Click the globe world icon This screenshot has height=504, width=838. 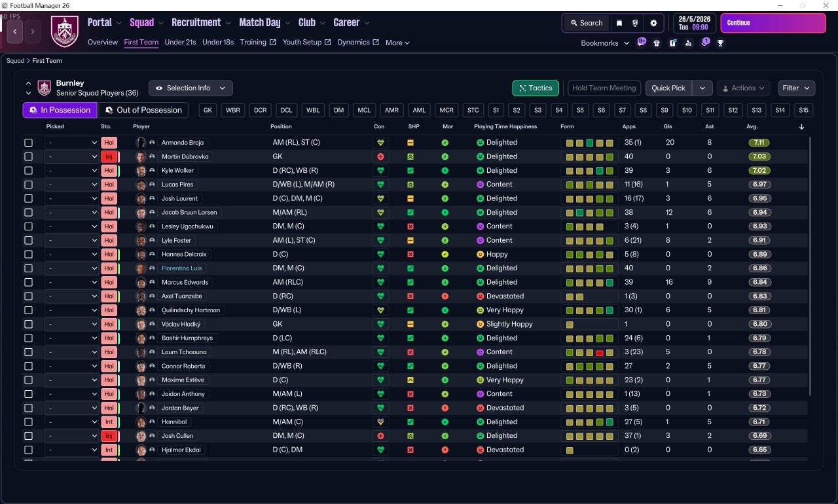(x=635, y=23)
